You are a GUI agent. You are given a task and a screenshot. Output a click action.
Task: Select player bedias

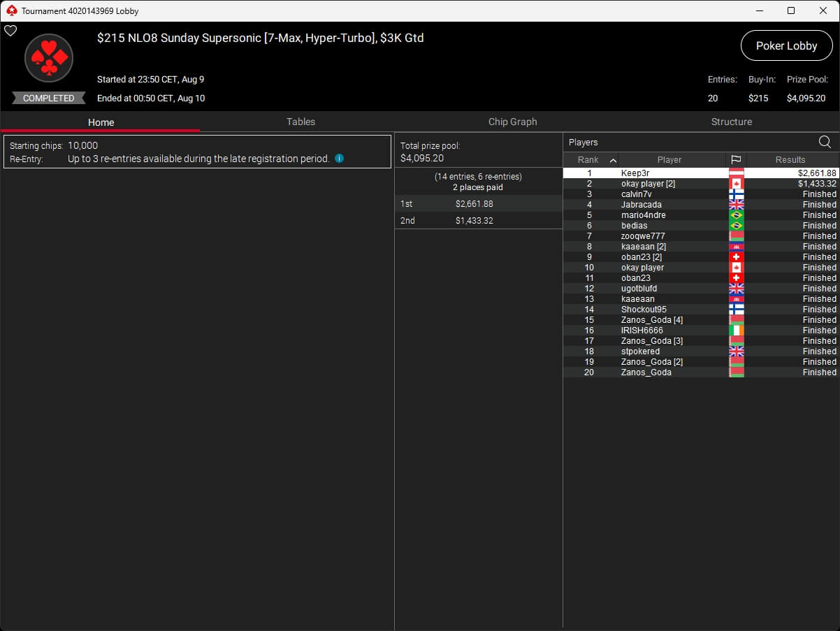pyautogui.click(x=700, y=226)
